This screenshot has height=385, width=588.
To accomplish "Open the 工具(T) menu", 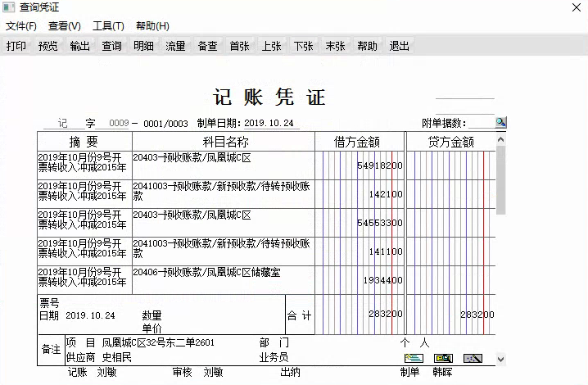I will point(108,26).
